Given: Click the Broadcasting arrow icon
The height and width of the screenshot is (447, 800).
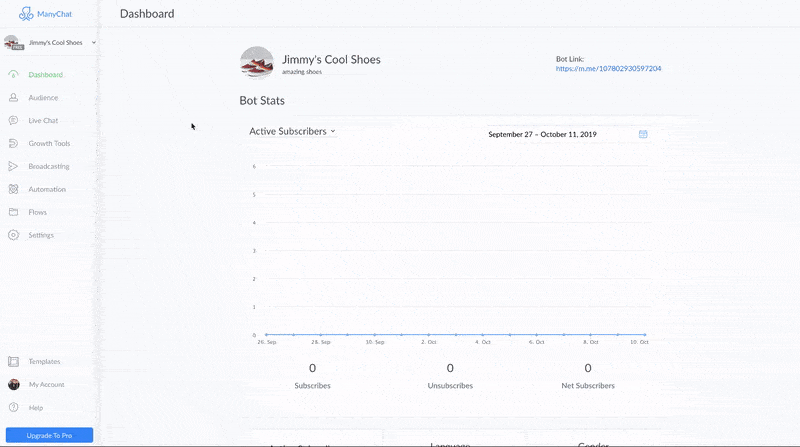Looking at the screenshot, I should pyautogui.click(x=13, y=167).
